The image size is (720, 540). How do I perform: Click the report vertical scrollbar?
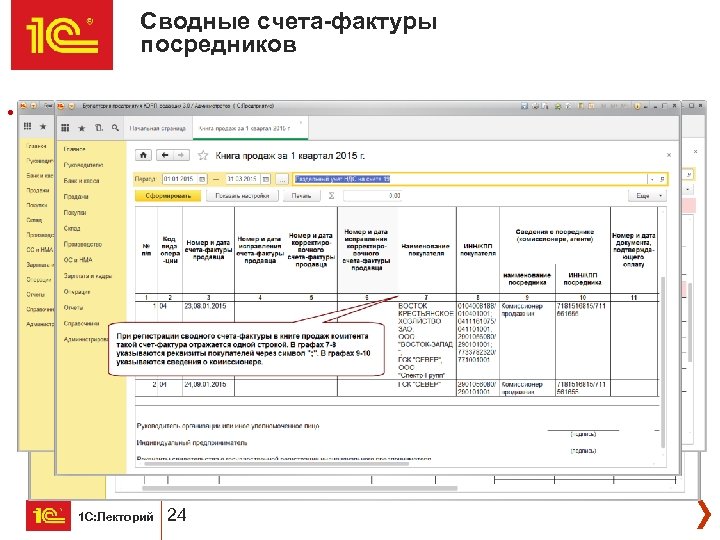[x=663, y=363]
